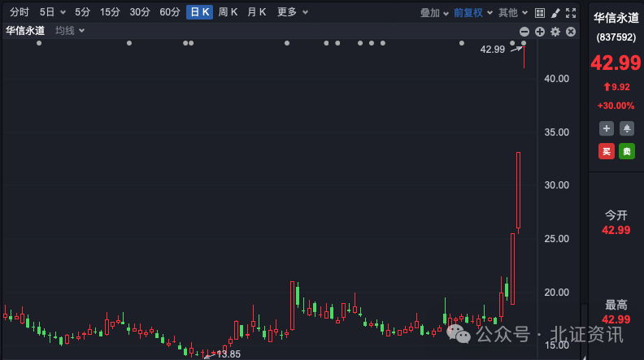Open the 其他 options dropdown
Viewport: 644px width, 360px height.
pos(512,13)
